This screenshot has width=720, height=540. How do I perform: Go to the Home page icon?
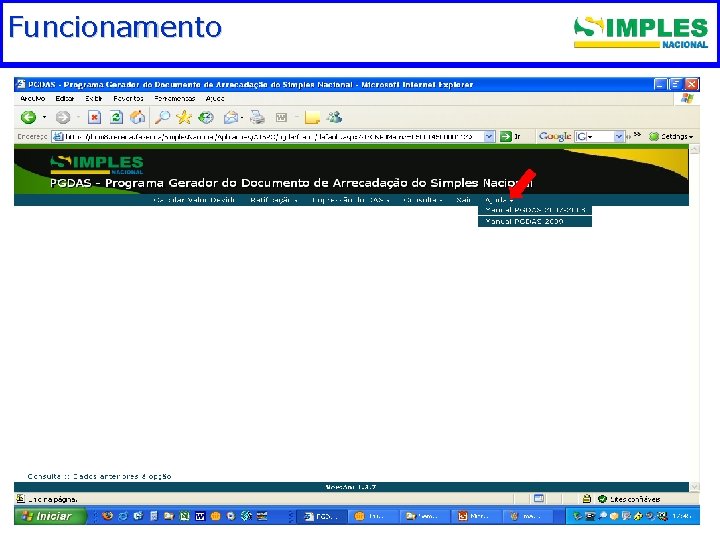137,118
